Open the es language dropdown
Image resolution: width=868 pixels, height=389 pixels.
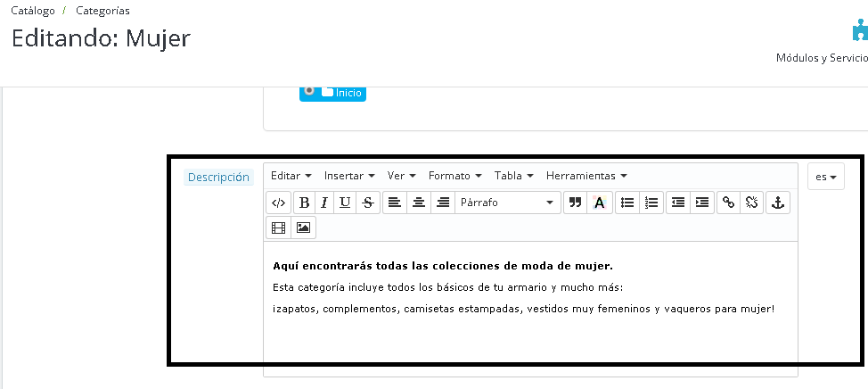826,177
